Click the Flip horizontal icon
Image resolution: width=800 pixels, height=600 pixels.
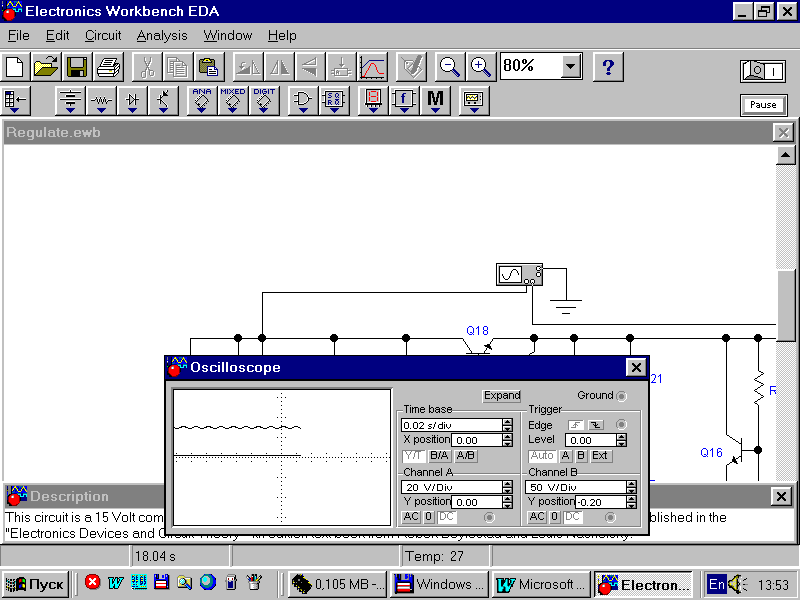279,67
